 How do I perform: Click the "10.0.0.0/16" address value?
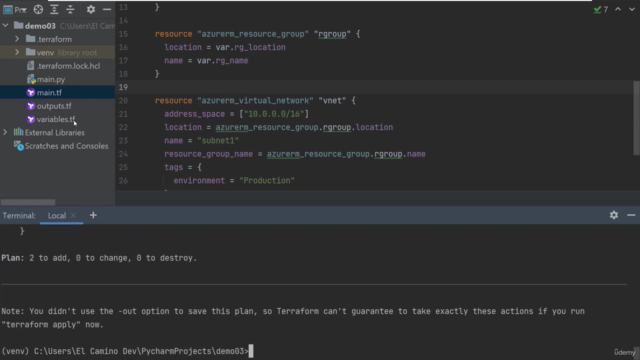coord(274,114)
